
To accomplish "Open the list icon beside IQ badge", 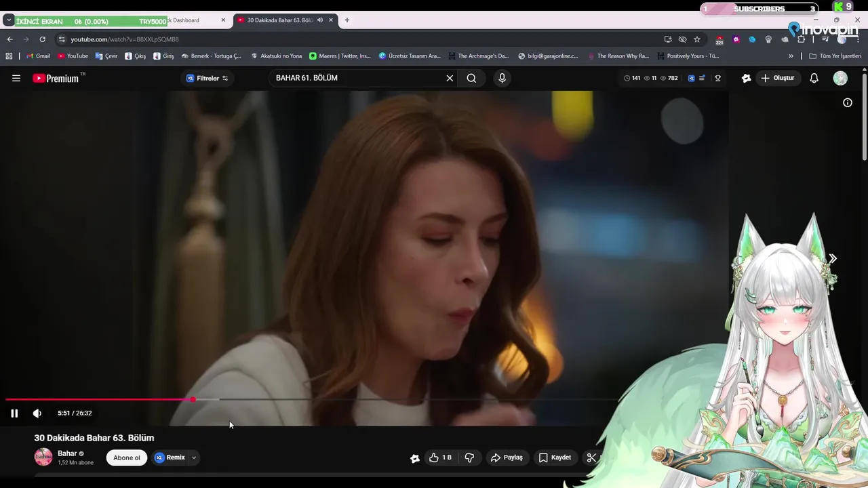I will click(703, 78).
